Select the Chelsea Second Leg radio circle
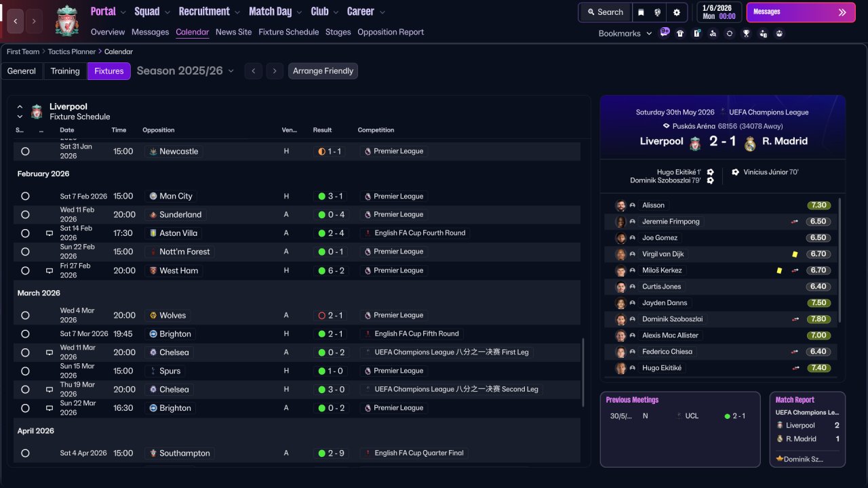Image resolution: width=868 pixels, height=488 pixels. 25,390
